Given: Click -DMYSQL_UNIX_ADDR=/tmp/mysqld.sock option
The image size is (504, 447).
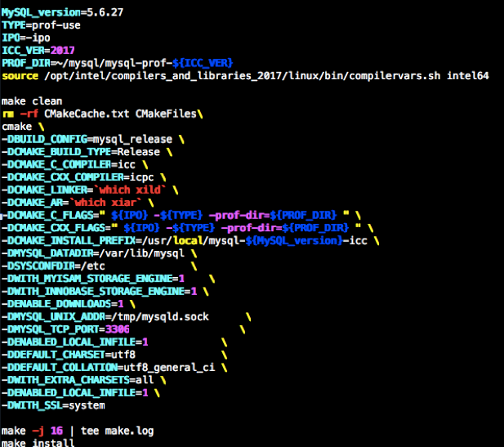Looking at the screenshot, I should (x=105, y=317).
